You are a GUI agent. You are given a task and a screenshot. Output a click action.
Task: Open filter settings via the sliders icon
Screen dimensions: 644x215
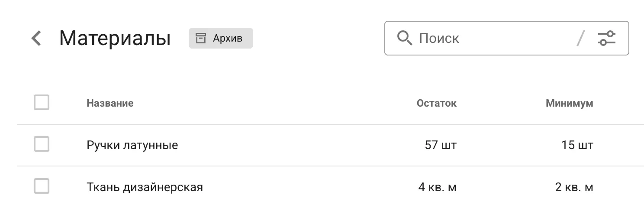coord(606,38)
